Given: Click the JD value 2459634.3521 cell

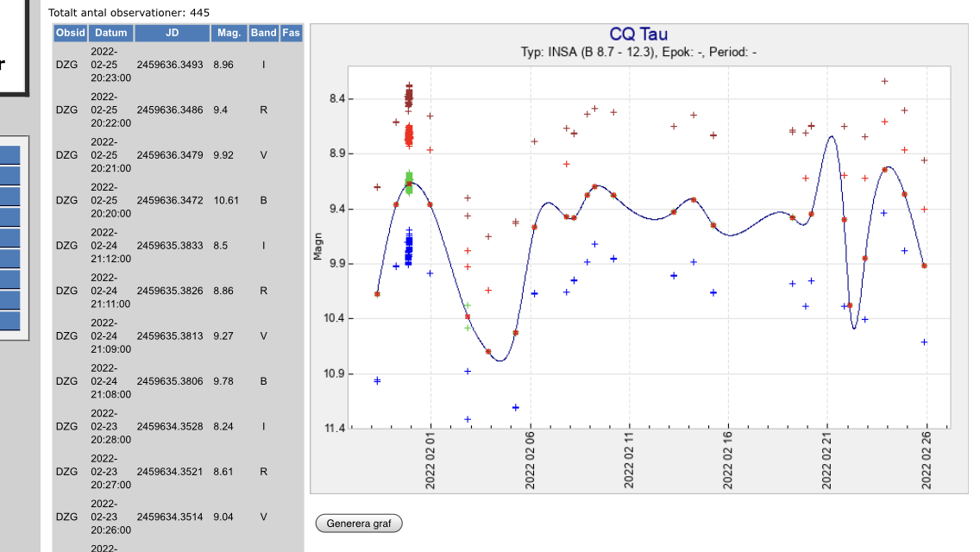Looking at the screenshot, I should point(170,472).
